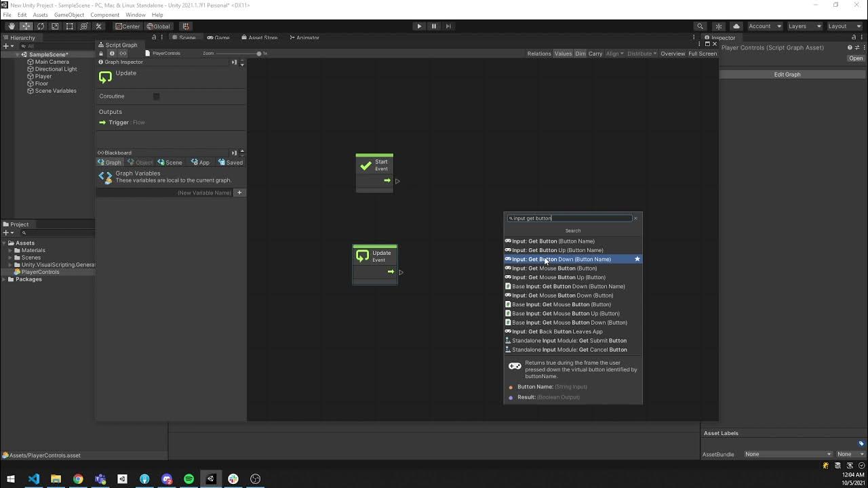Toggle Dim option in graph toolbar
The height and width of the screenshot is (488, 868).
580,54
